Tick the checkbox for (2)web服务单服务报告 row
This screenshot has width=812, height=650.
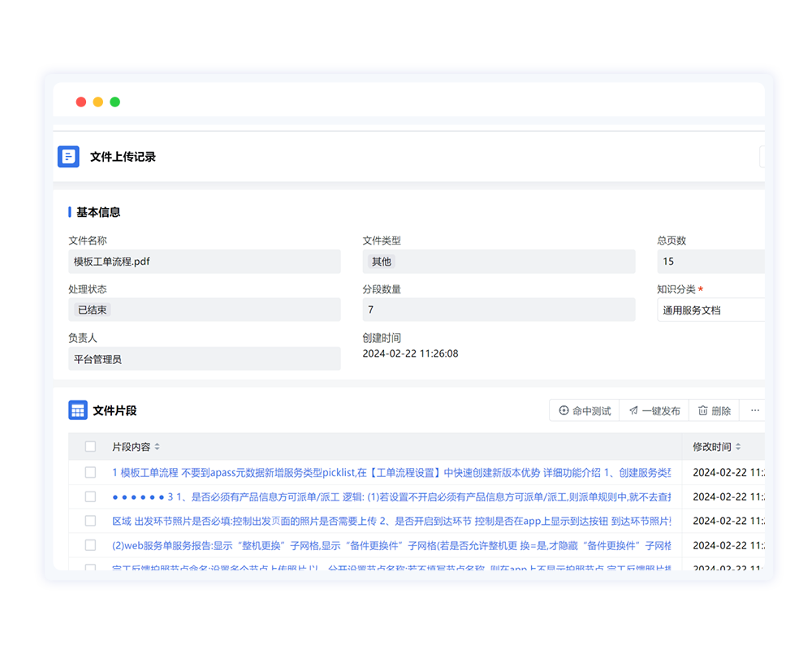click(90, 545)
